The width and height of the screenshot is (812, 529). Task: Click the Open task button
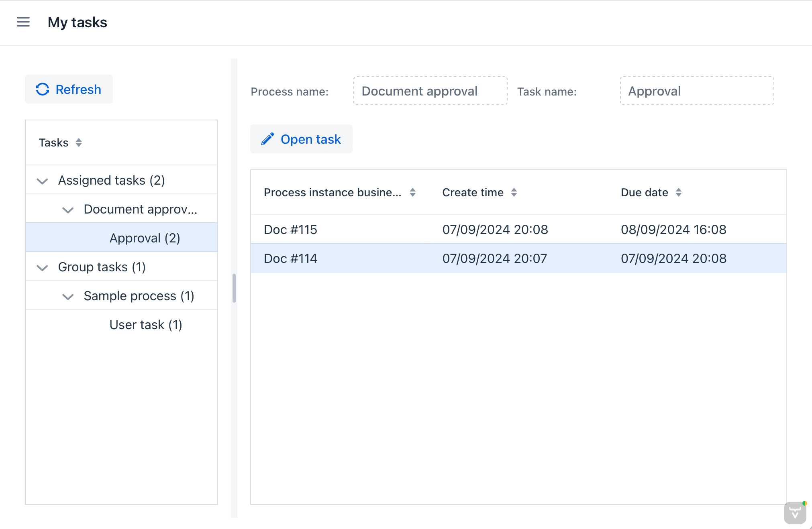(x=301, y=139)
